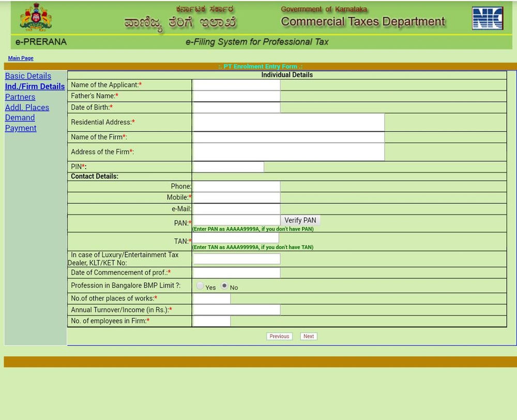Image resolution: width=517 pixels, height=420 pixels.
Task: Click the Father's Name field
Action: tap(235, 96)
